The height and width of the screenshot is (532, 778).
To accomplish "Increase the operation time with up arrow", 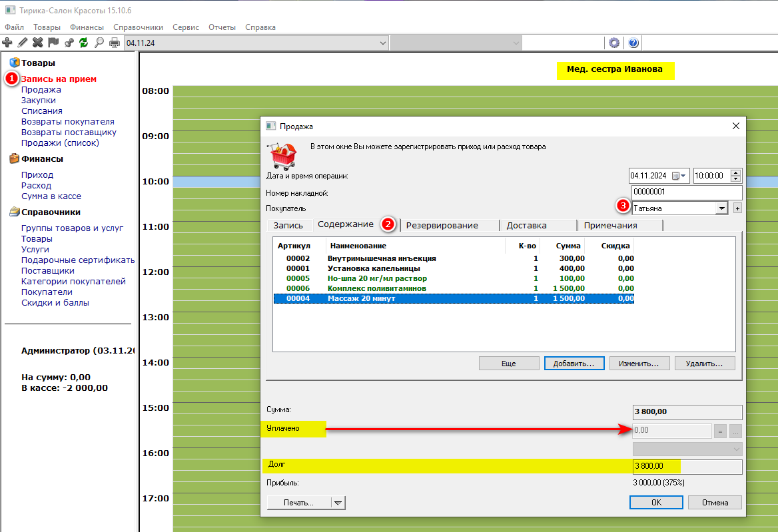I will coord(736,172).
